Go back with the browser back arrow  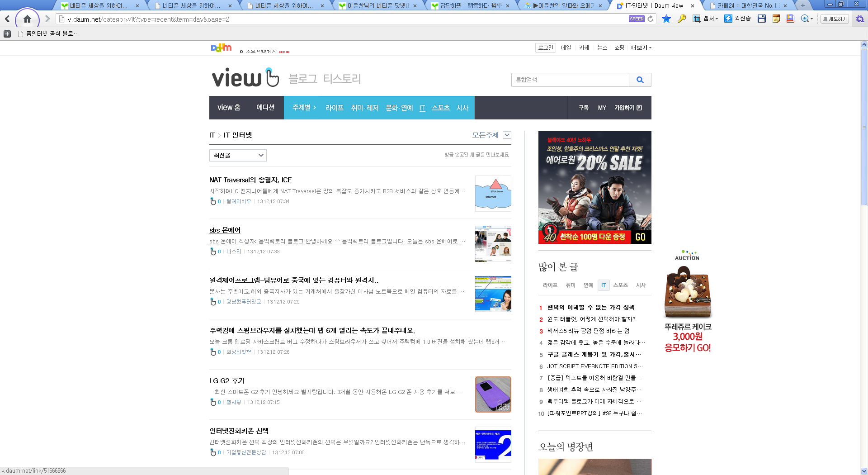pos(7,19)
